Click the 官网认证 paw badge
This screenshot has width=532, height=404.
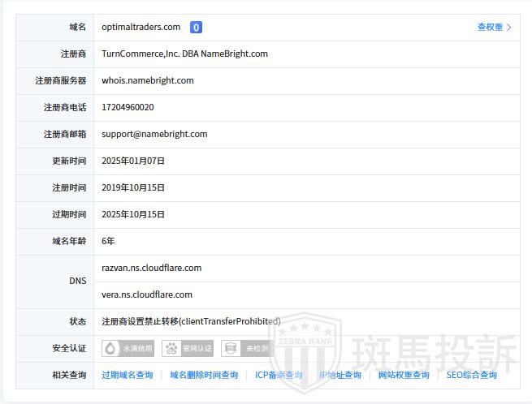coord(188,349)
